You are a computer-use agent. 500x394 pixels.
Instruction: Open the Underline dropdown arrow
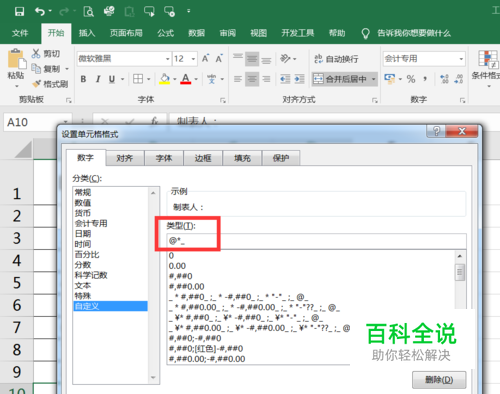[x=122, y=79]
